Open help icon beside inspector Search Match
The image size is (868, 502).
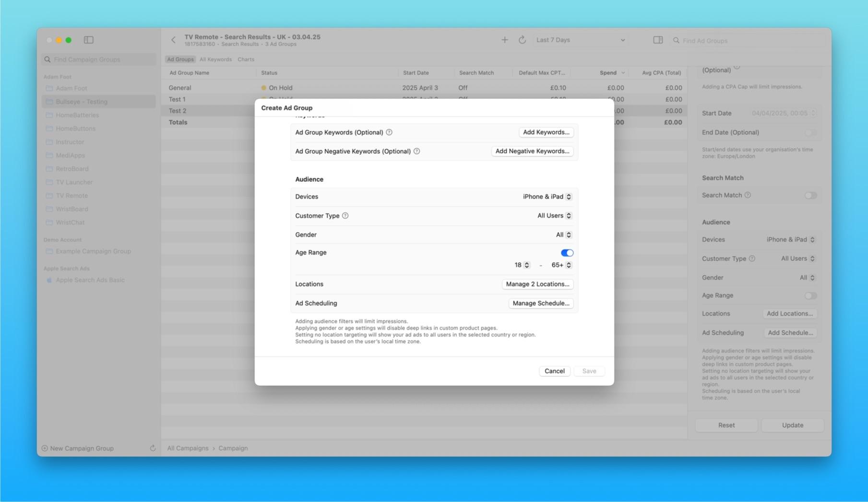748,195
